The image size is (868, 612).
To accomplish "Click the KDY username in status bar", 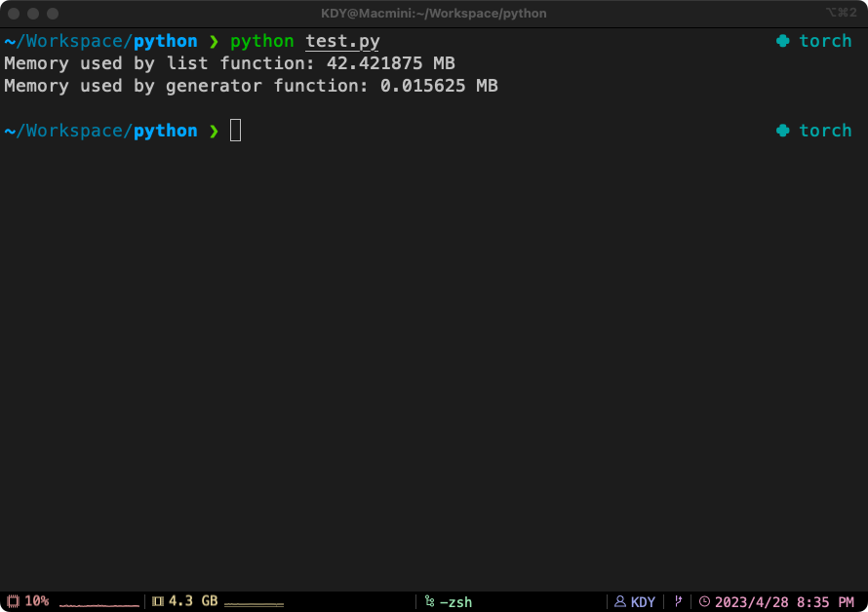I will (643, 602).
